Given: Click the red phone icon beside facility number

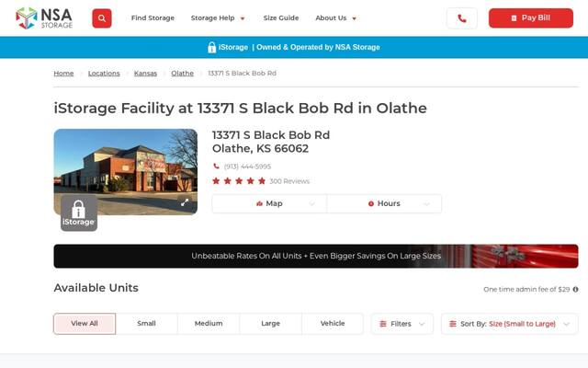Looking at the screenshot, I should tap(217, 166).
